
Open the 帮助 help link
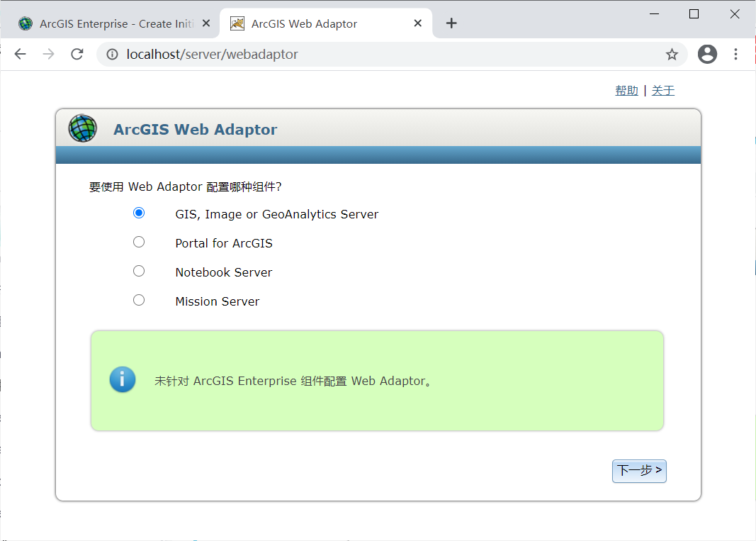tap(626, 90)
